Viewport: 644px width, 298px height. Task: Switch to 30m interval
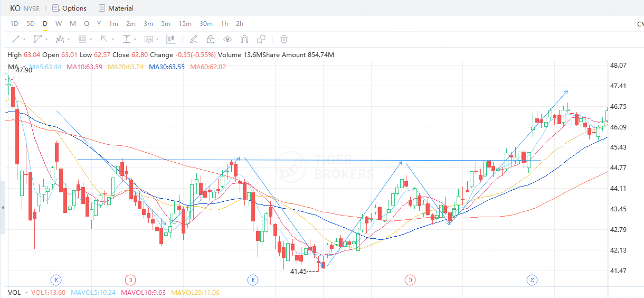coord(206,24)
